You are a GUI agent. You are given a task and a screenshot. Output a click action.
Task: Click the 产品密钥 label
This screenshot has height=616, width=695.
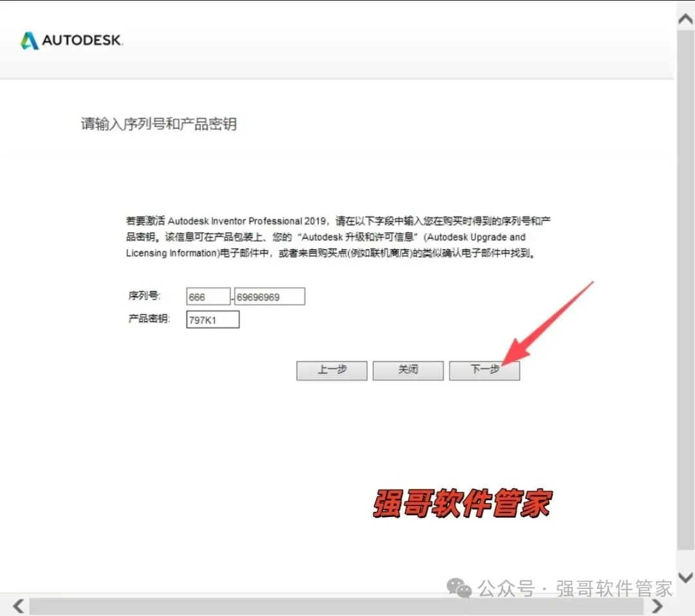click(x=149, y=318)
